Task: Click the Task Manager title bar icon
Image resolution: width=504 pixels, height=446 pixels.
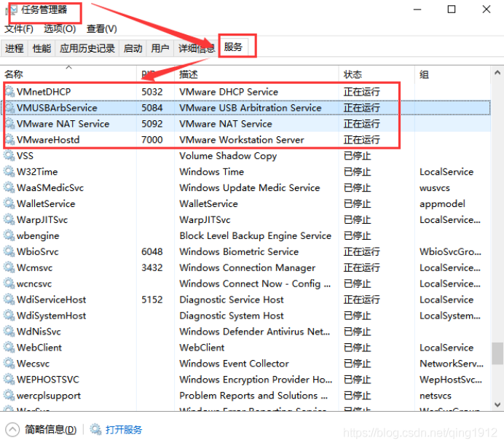Action: 12,10
